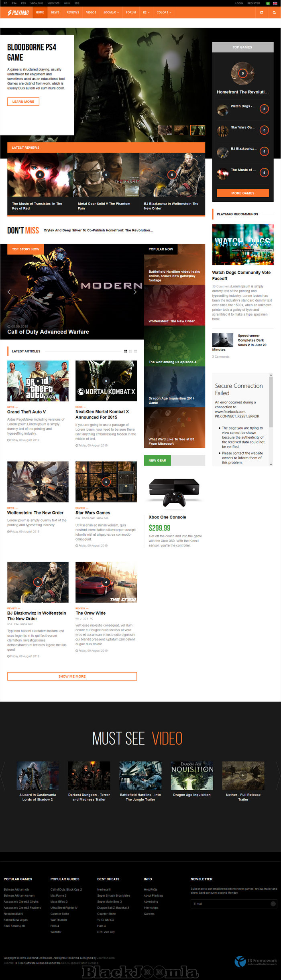Image resolution: width=281 pixels, height=980 pixels.
Task: Select the list view icon for Latest Articles
Action: [136, 351]
